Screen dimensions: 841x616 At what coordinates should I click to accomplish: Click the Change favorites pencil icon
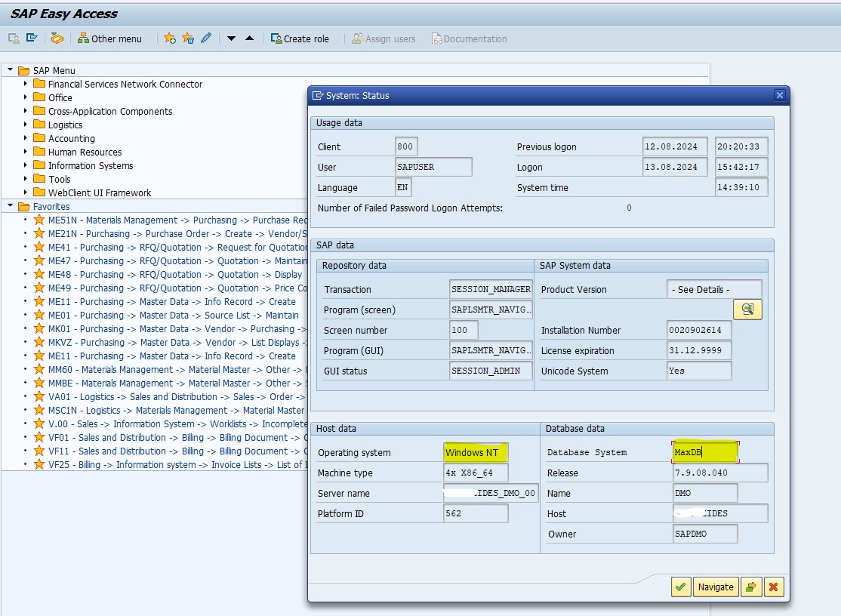coord(206,38)
